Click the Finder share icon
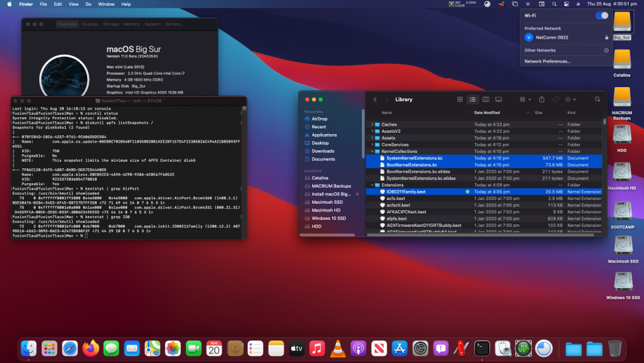 coord(542,99)
